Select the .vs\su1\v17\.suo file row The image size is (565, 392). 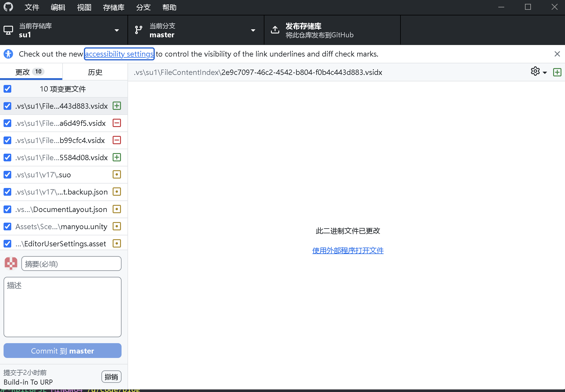tap(64, 175)
